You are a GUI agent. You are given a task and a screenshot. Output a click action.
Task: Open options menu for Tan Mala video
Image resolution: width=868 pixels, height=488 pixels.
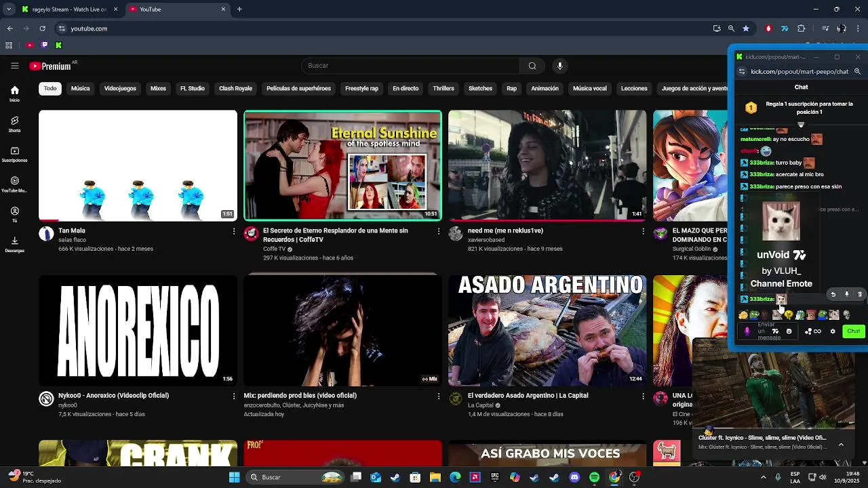234,231
